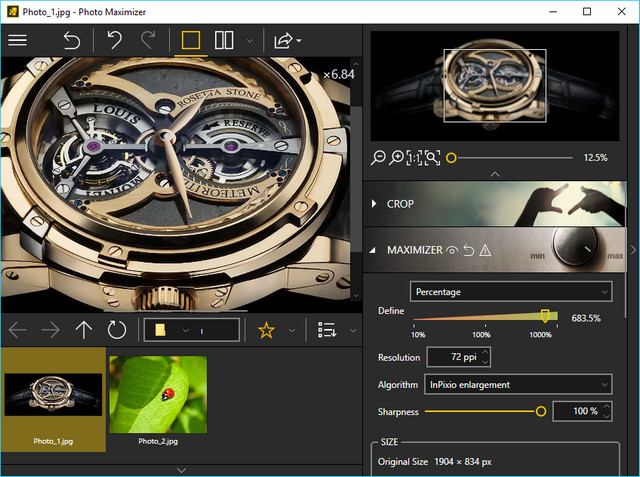Switch to split compare view
The width and height of the screenshot is (640, 477).
pos(224,41)
